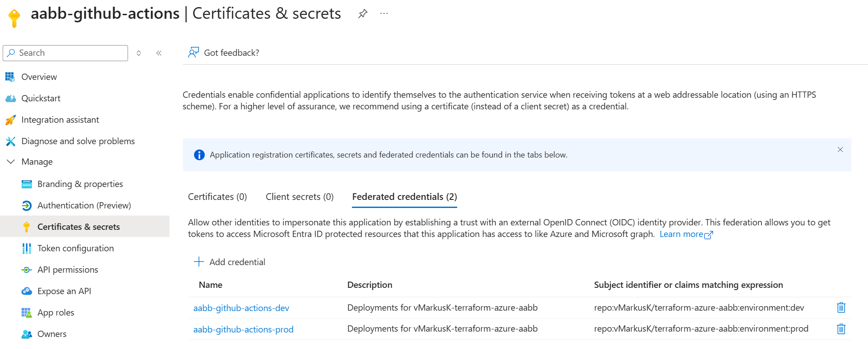
Task: Switch to the Client secrets tab
Action: pos(299,196)
